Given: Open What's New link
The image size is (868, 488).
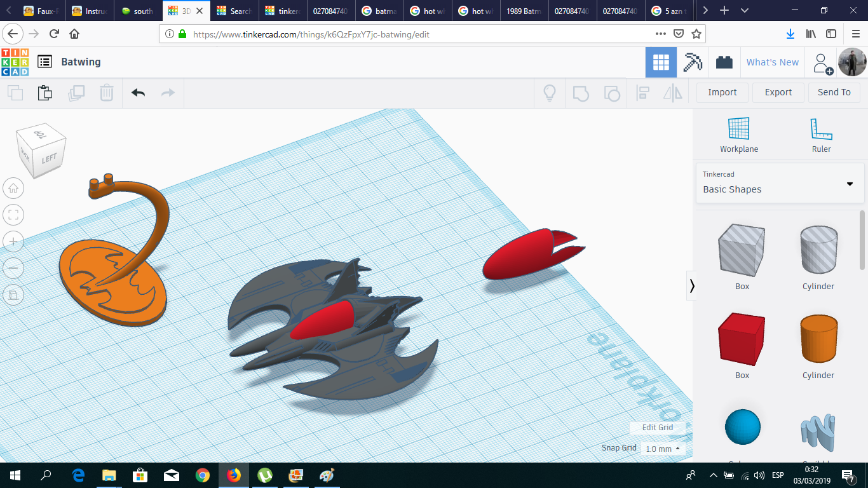Looking at the screenshot, I should [x=773, y=62].
